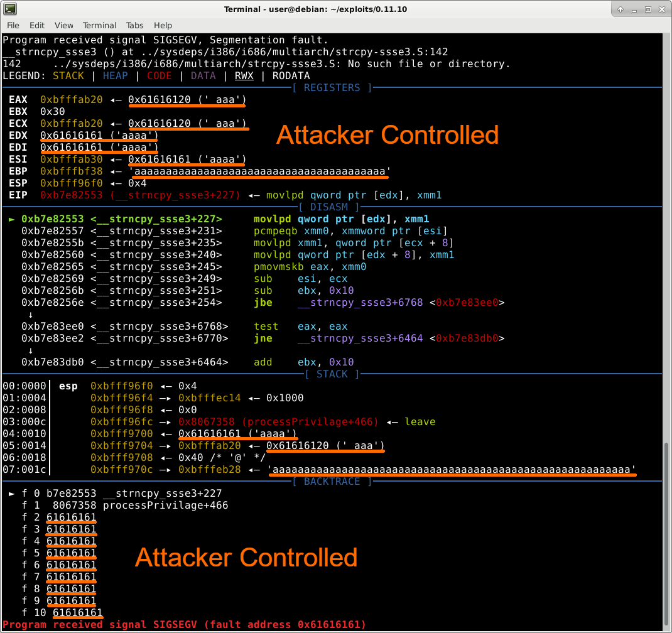This screenshot has width=672, height=633.
Task: Select the RWX label in the LEGEND line
Action: pyautogui.click(x=244, y=75)
